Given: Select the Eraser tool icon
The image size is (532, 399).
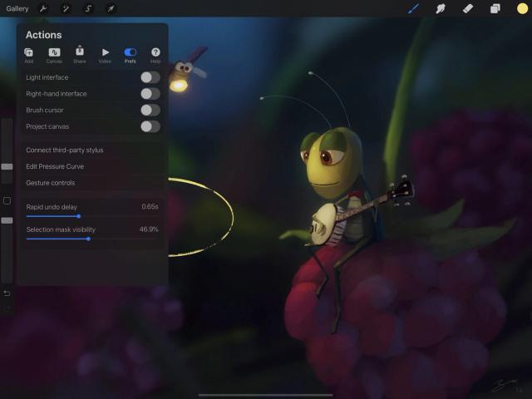Looking at the screenshot, I should [x=468, y=8].
